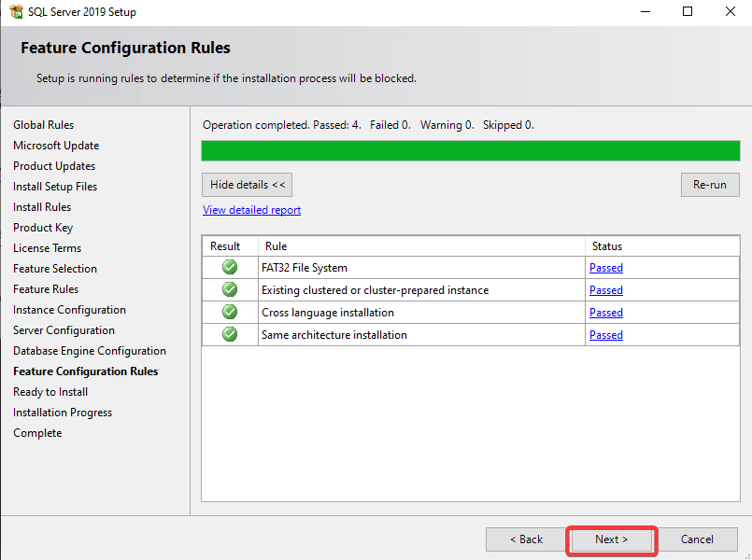This screenshot has width=752, height=560.
Task: Click Passed link for Cross language installation
Action: point(606,313)
